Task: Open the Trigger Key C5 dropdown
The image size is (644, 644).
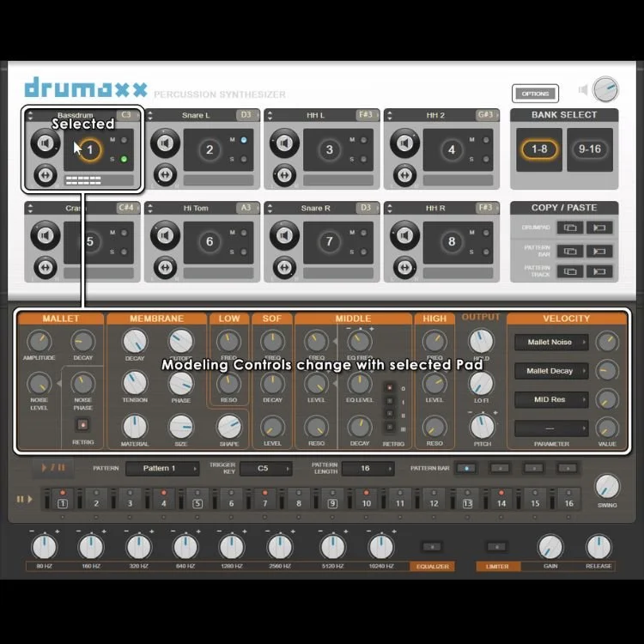Action: tap(266, 469)
